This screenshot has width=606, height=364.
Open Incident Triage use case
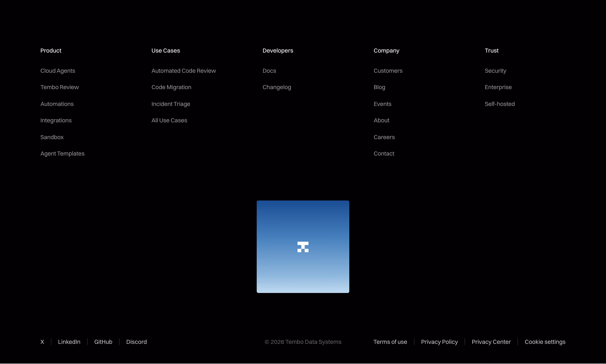point(171,104)
